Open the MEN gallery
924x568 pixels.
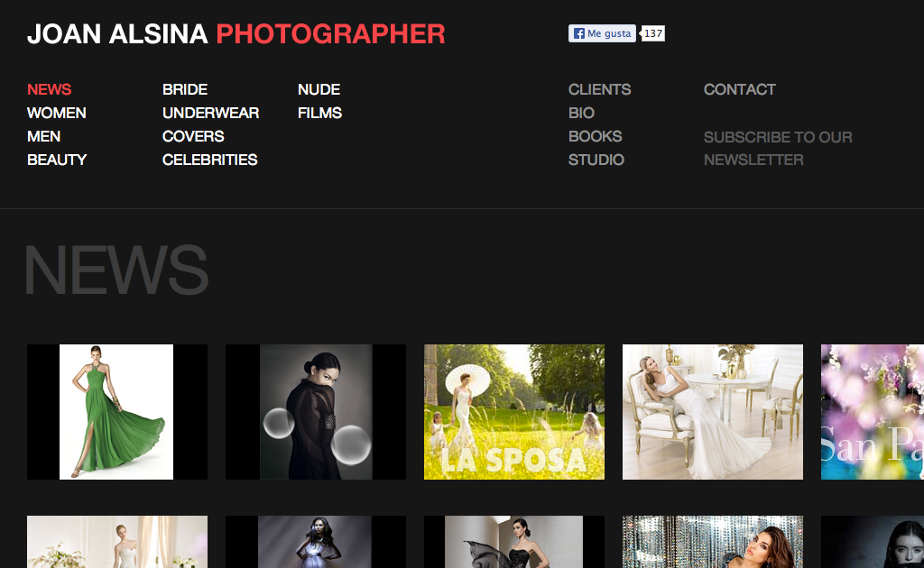[x=43, y=136]
